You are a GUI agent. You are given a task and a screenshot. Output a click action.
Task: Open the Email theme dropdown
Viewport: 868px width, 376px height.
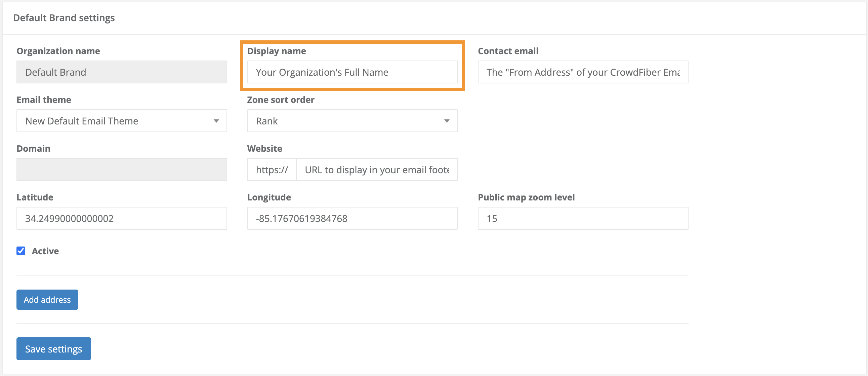tap(121, 121)
